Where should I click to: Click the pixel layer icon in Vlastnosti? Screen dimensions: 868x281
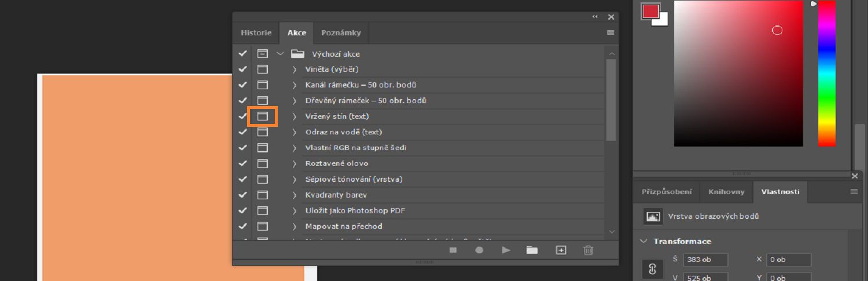tap(653, 216)
